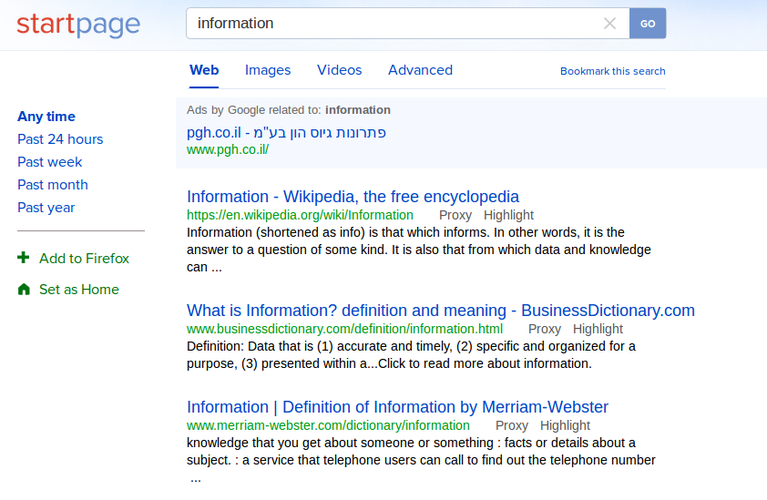
Task: Open the Information - Wikipedia result title
Action: 353,197
